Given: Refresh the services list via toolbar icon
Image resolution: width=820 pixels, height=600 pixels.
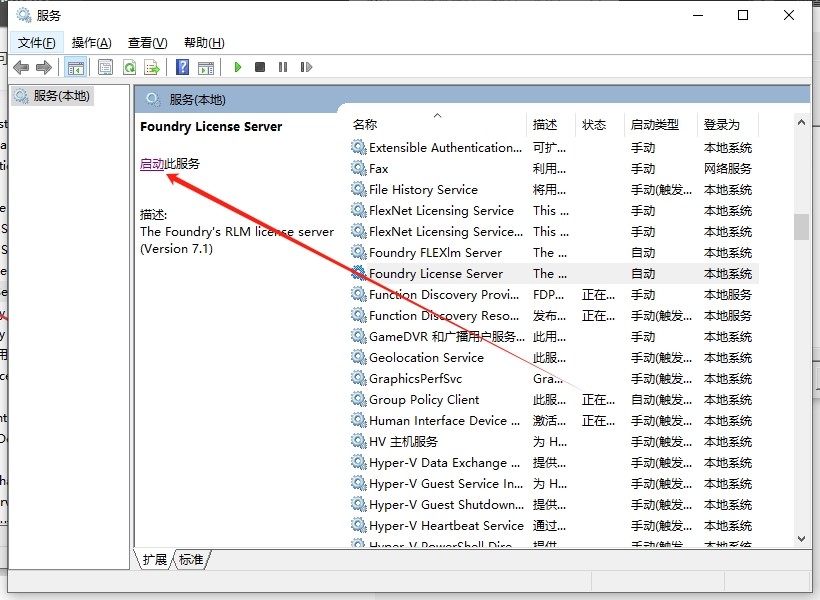Looking at the screenshot, I should (x=129, y=67).
